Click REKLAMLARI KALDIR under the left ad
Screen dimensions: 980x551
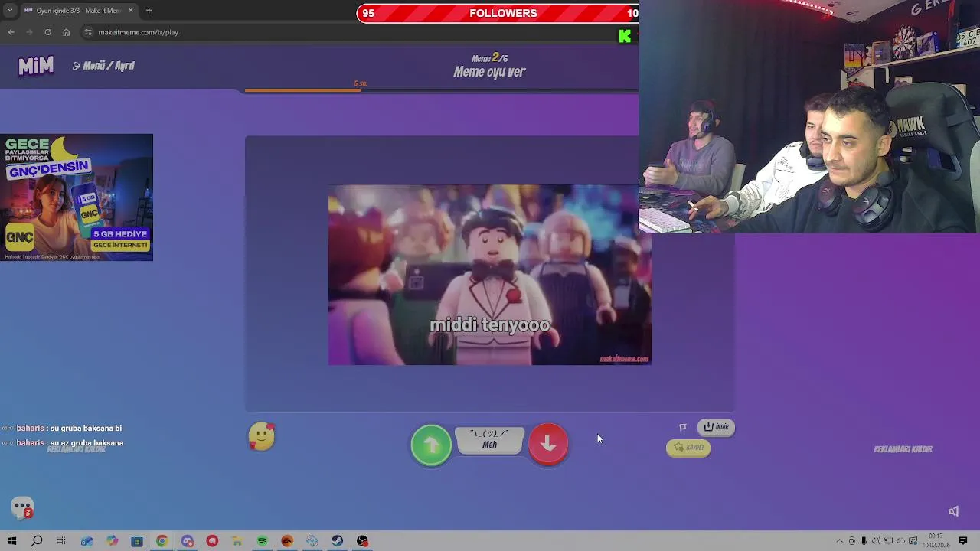pos(77,449)
